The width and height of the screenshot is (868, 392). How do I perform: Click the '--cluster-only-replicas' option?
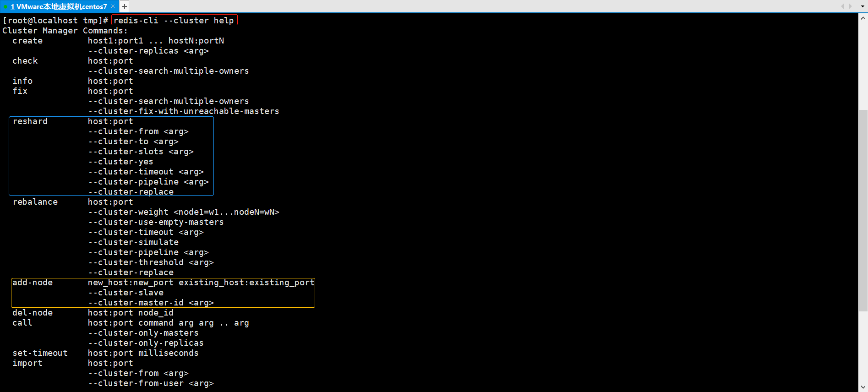coord(146,343)
